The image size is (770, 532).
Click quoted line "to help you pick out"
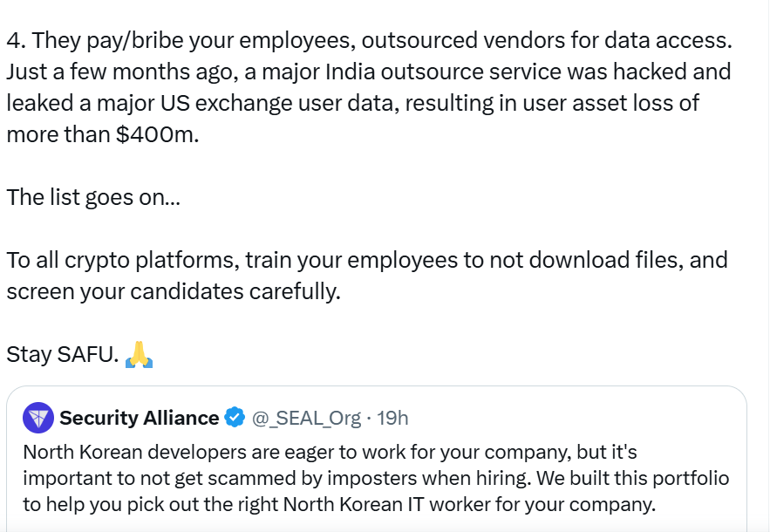tap(338, 504)
